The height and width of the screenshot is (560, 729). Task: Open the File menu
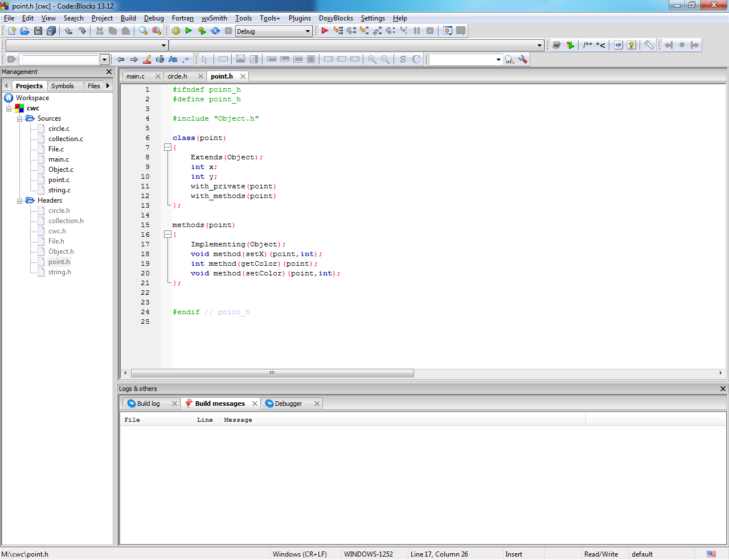click(9, 18)
